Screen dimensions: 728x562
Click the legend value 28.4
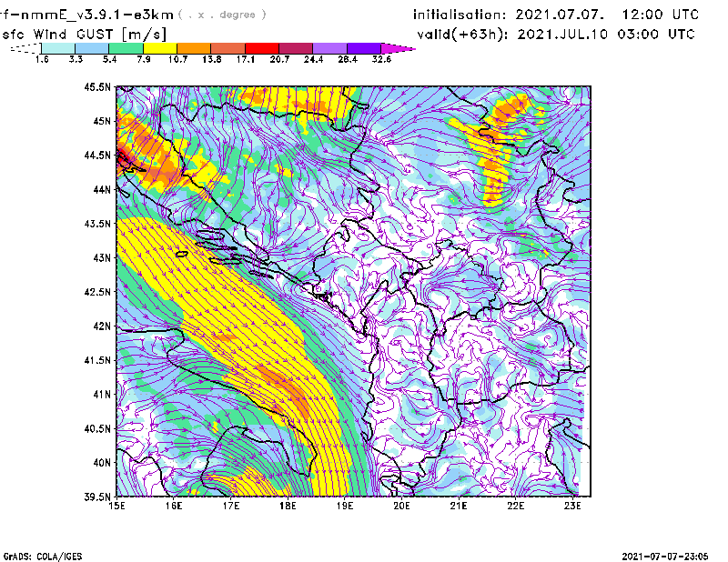[348, 59]
